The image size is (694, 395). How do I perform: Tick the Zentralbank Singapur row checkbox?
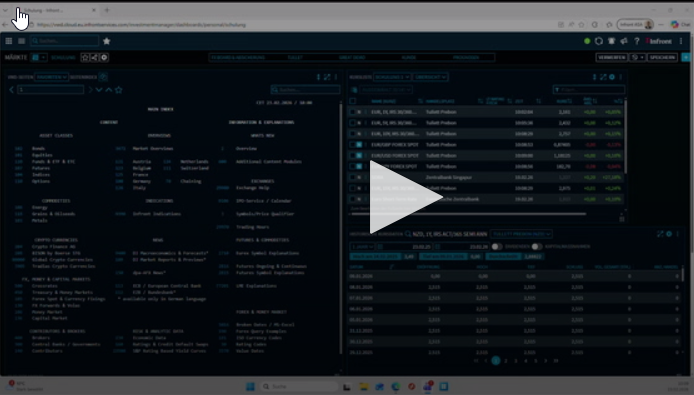[x=353, y=177]
